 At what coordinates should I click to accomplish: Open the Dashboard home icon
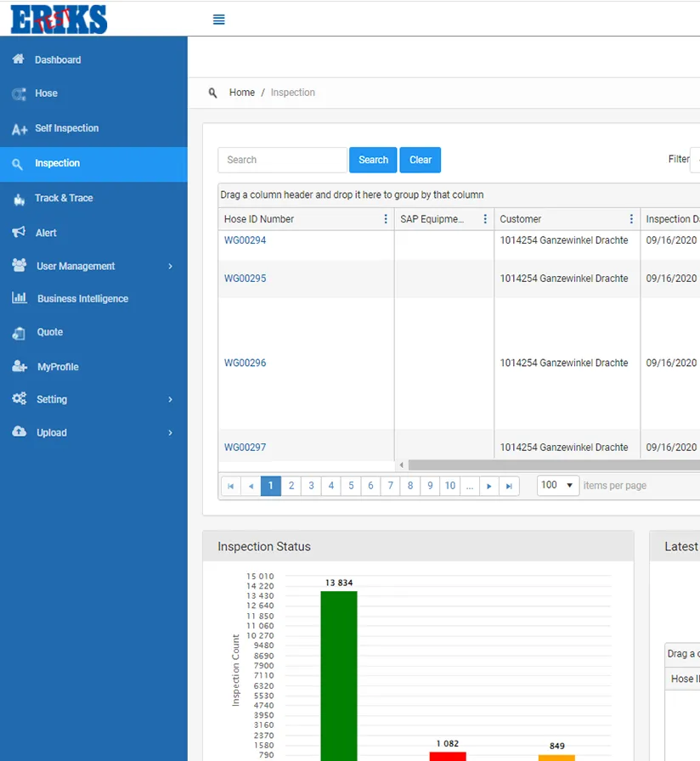pos(19,59)
